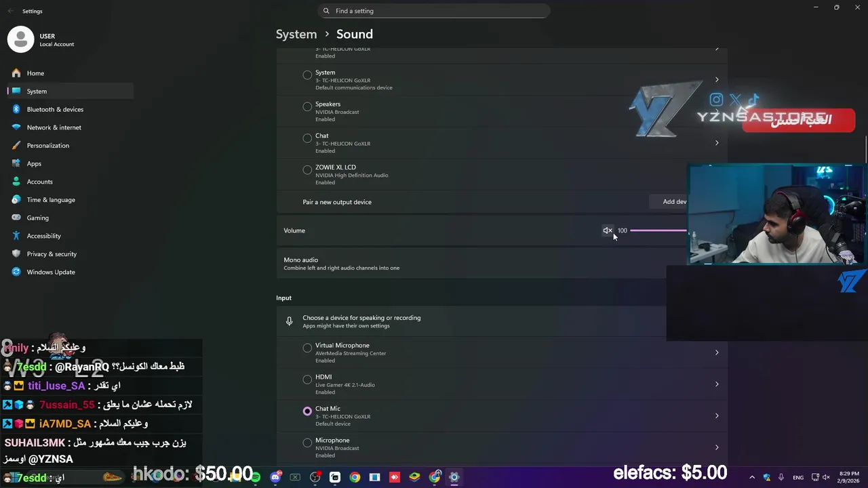Select ZOWIE XL LCD output radio
This screenshot has width=868, height=488.
[307, 169]
